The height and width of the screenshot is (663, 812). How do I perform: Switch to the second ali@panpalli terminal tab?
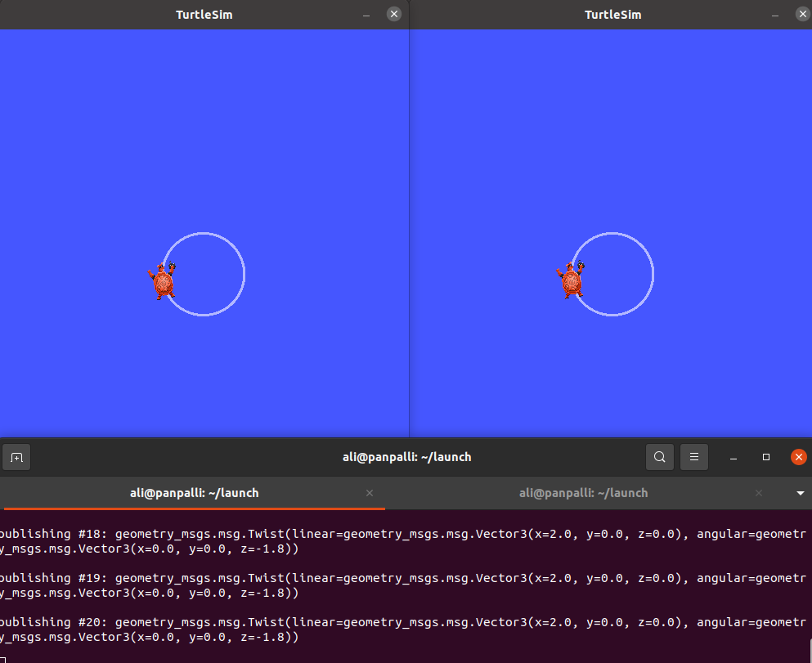(583, 493)
